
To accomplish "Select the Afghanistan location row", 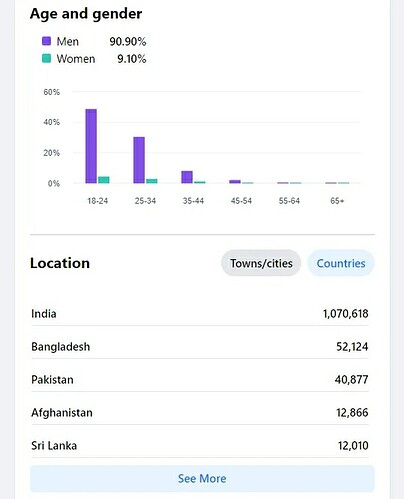I will [200, 412].
